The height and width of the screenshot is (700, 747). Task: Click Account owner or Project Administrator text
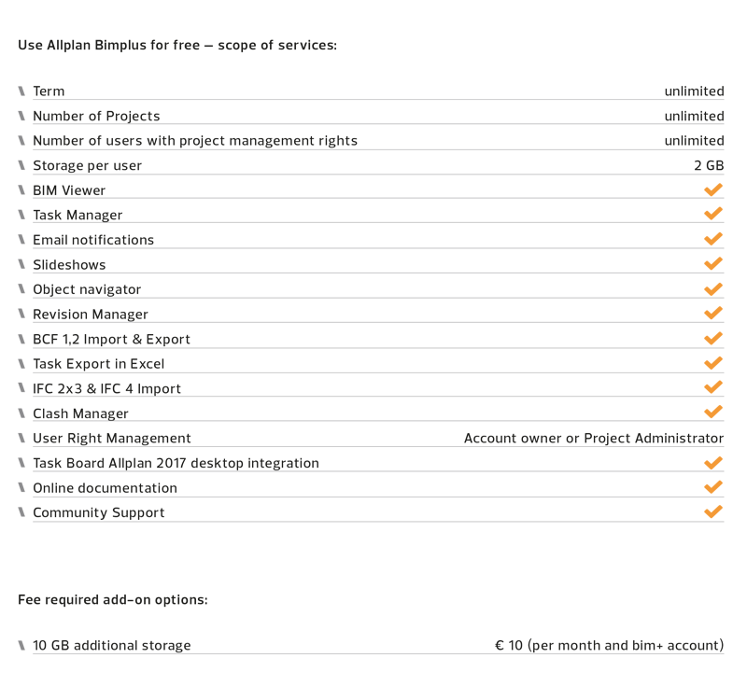[594, 438]
